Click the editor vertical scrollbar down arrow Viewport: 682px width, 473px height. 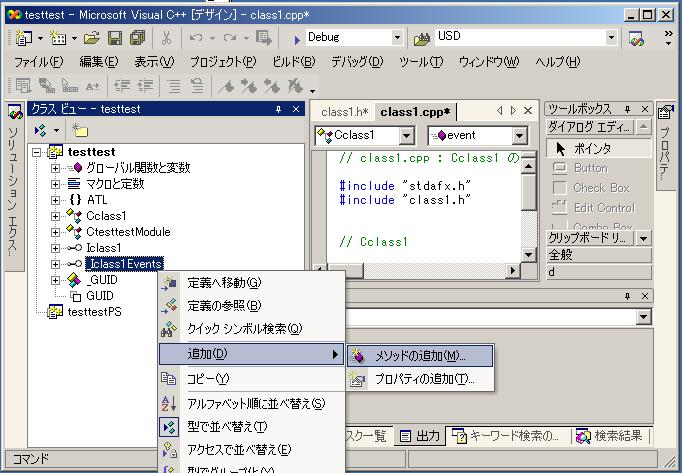click(x=528, y=255)
